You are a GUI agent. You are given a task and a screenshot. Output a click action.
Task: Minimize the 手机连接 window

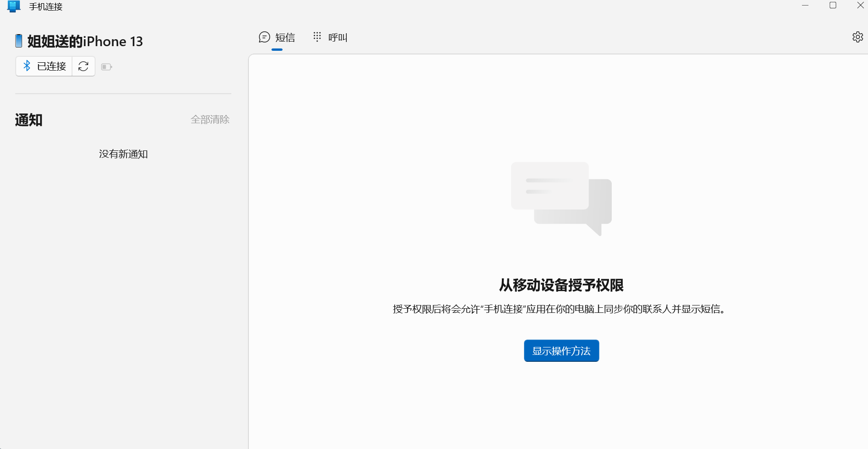pos(806,6)
